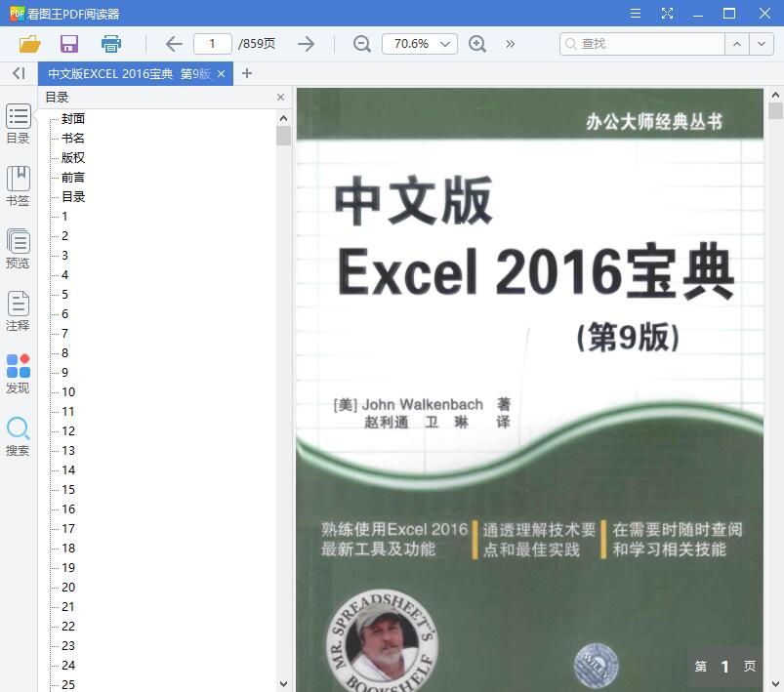This screenshot has height=692, width=784.
Task: Select outline entry 1
Action: point(64,217)
